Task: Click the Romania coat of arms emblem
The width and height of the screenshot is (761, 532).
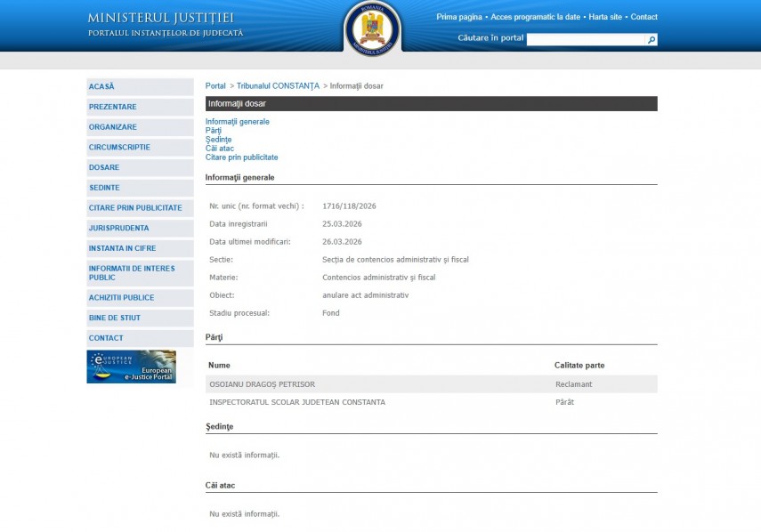Action: coord(373,28)
